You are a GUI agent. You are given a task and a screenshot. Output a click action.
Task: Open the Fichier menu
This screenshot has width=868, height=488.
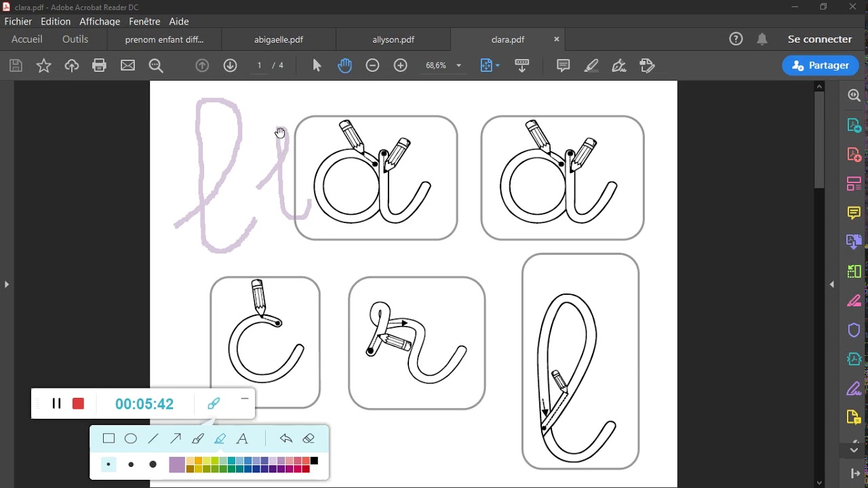pyautogui.click(x=18, y=22)
